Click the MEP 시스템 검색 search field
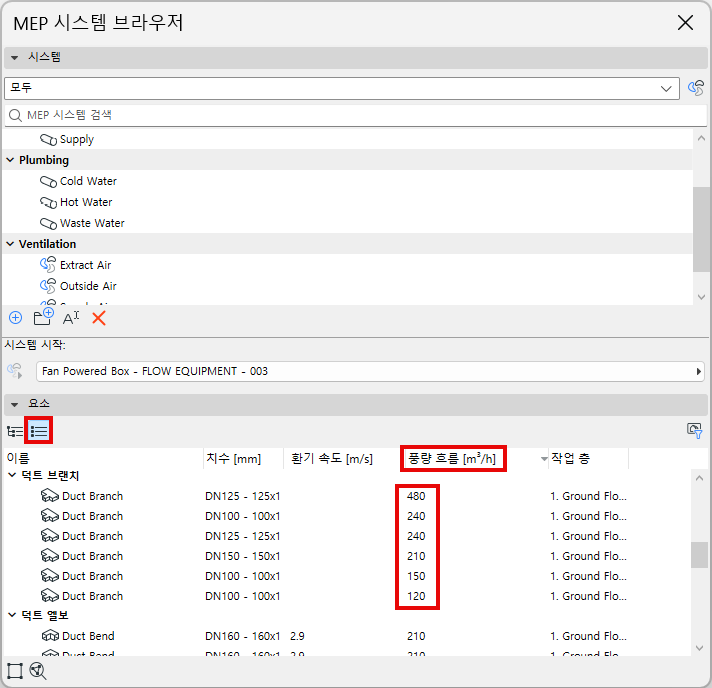This screenshot has height=688, width=712. (356, 115)
